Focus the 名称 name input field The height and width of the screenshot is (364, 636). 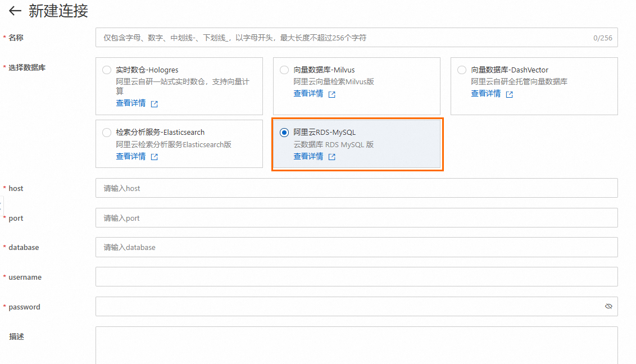(x=357, y=38)
